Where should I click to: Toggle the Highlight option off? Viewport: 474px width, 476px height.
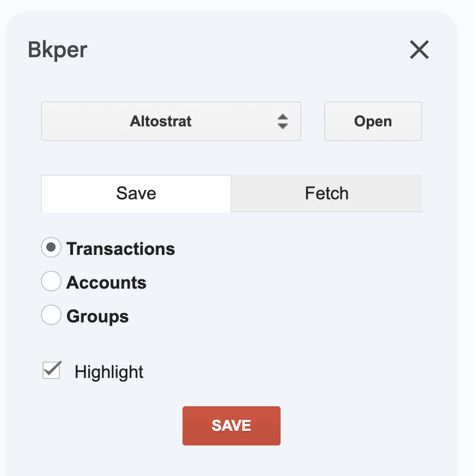click(x=51, y=370)
